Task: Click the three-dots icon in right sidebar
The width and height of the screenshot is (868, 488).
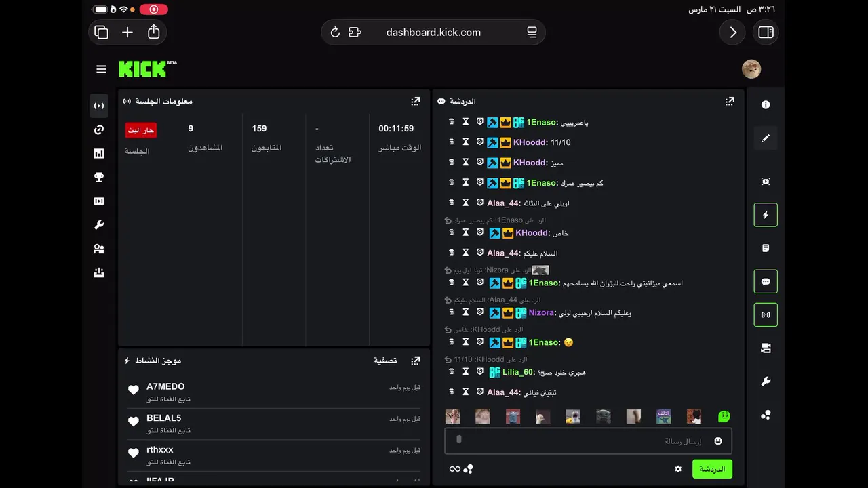Action: (x=766, y=415)
